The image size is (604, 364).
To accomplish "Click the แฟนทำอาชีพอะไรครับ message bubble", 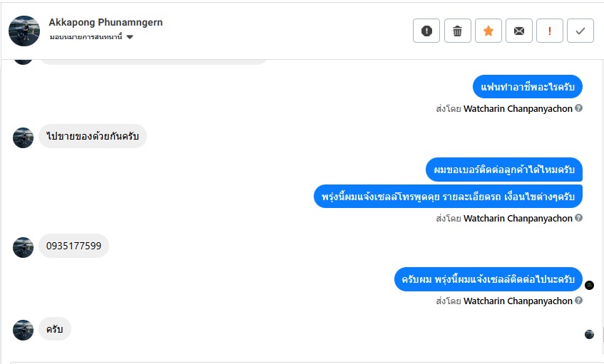I will coord(527,87).
